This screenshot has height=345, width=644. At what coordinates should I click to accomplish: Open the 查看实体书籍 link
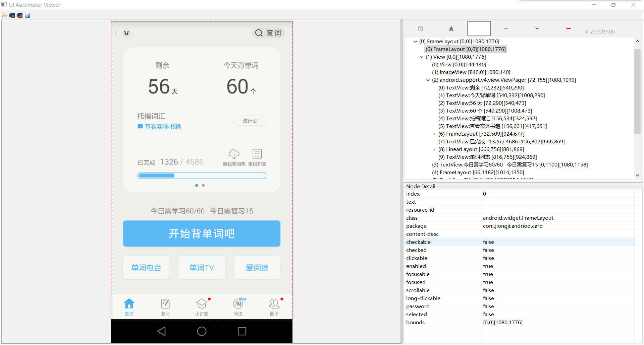tap(159, 127)
